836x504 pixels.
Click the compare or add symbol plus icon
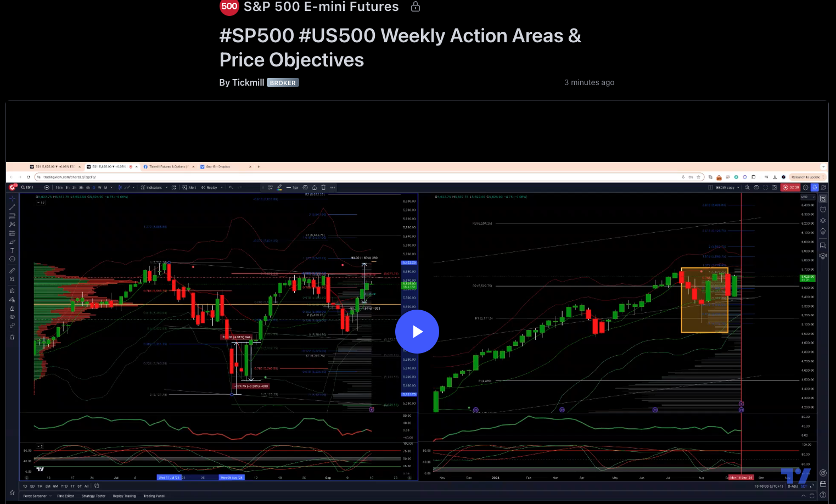(x=47, y=187)
